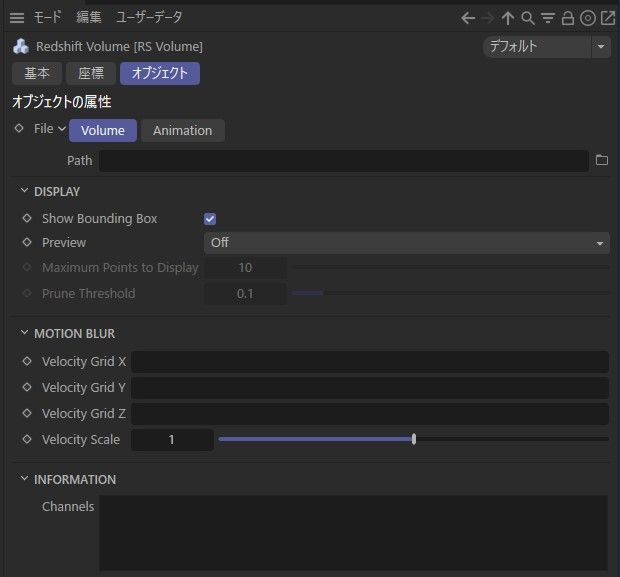Open the Preview dropdown set to Off

pos(406,242)
